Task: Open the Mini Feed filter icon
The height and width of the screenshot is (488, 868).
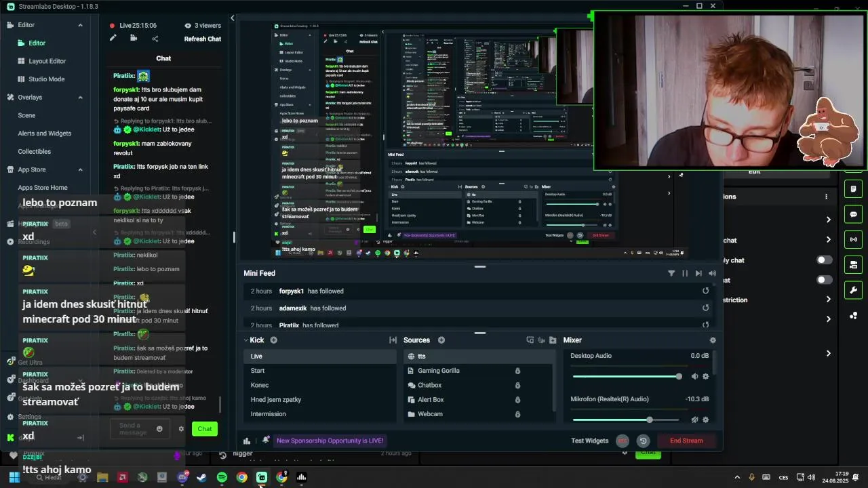Action: click(x=671, y=273)
